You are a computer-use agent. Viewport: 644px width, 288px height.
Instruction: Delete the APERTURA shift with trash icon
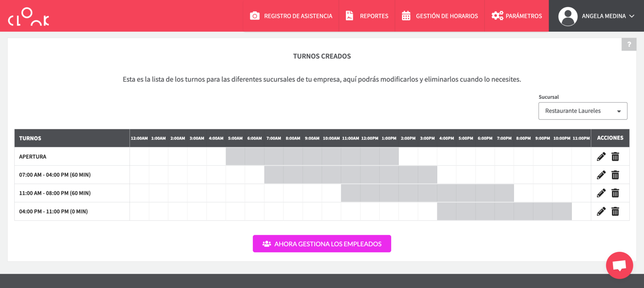[x=615, y=156]
